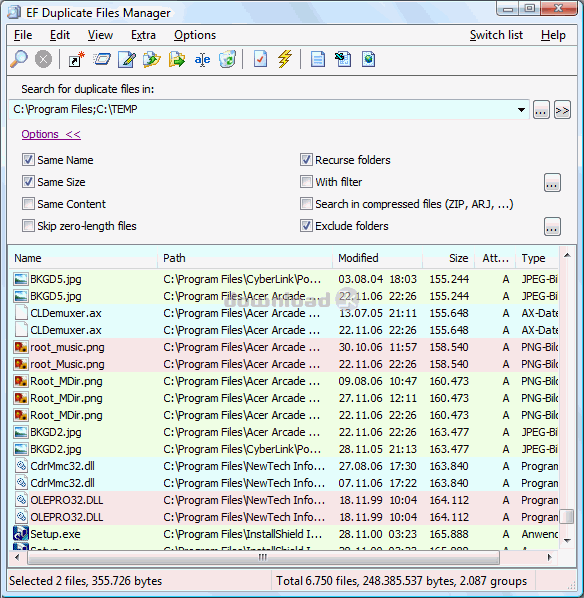Sort by the Name column header
584x598 pixels.
[x=83, y=258]
